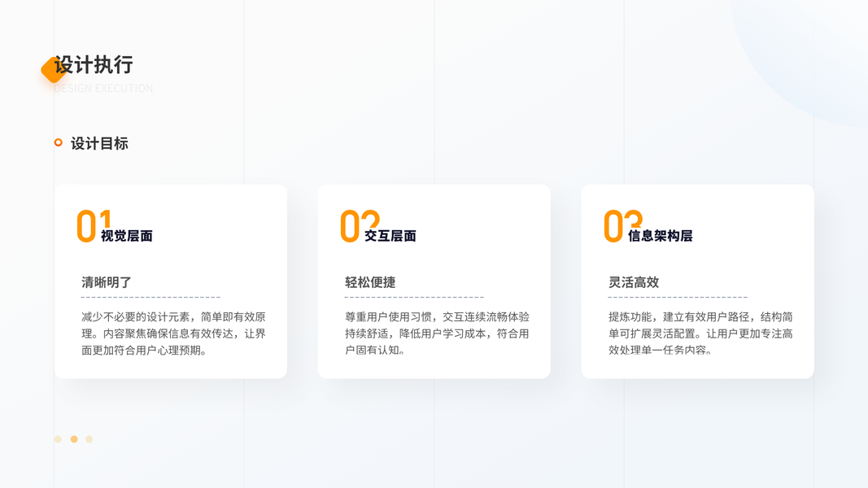The width and height of the screenshot is (868, 488).
Task: Click the paragraph starting 减少不必要的设计元素
Action: tap(173, 333)
